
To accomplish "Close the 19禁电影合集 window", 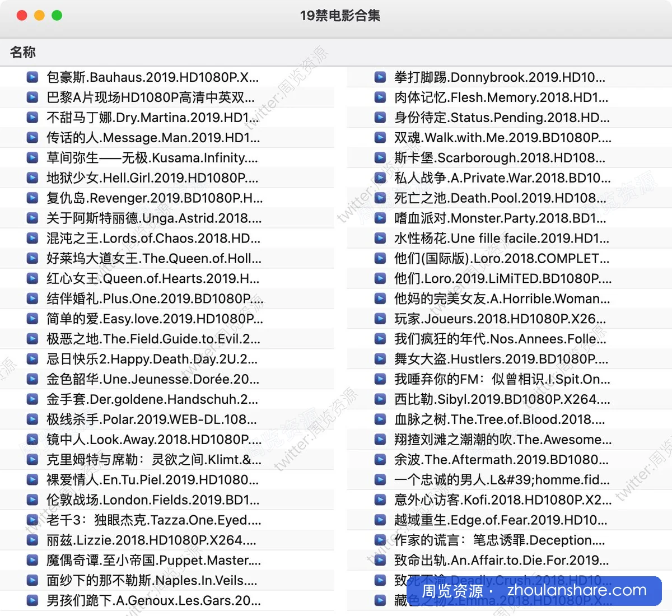I will coord(22,16).
